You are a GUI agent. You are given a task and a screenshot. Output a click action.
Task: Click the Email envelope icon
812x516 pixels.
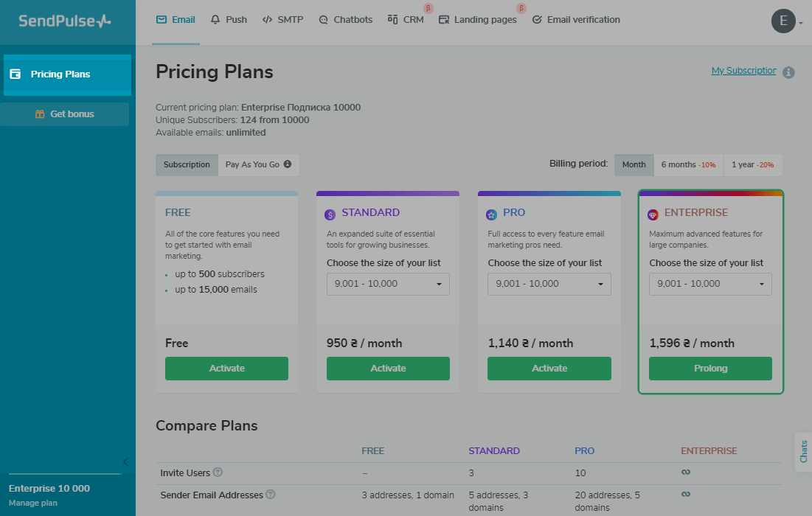162,20
